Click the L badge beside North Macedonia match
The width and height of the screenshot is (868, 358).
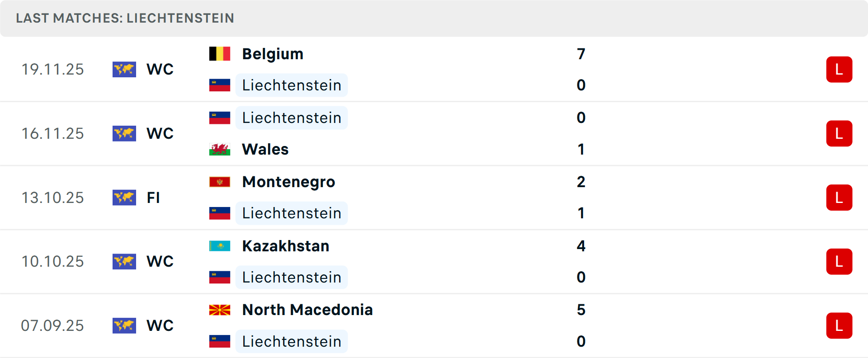[840, 325]
